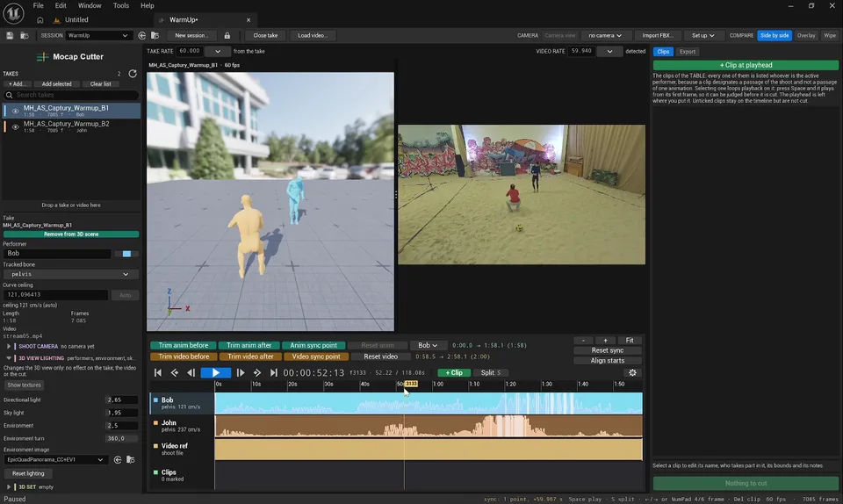Screen dimensions: 843x504
Task: Open the take rate dropdown
Action: click(x=218, y=52)
